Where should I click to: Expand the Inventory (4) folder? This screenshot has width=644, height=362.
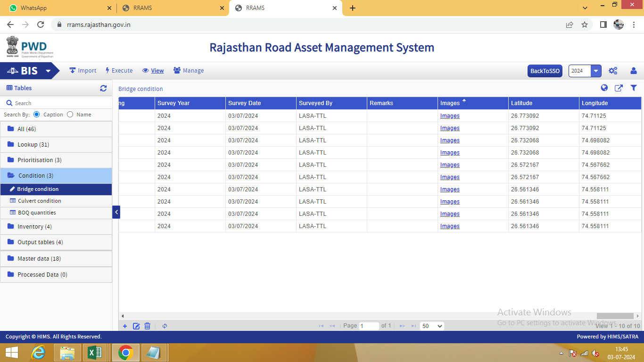pos(34,227)
